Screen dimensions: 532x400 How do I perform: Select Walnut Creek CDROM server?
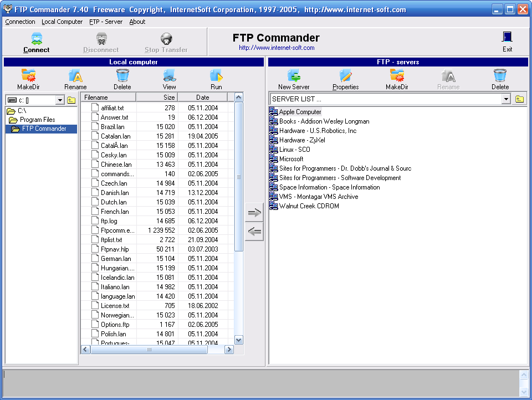304,206
